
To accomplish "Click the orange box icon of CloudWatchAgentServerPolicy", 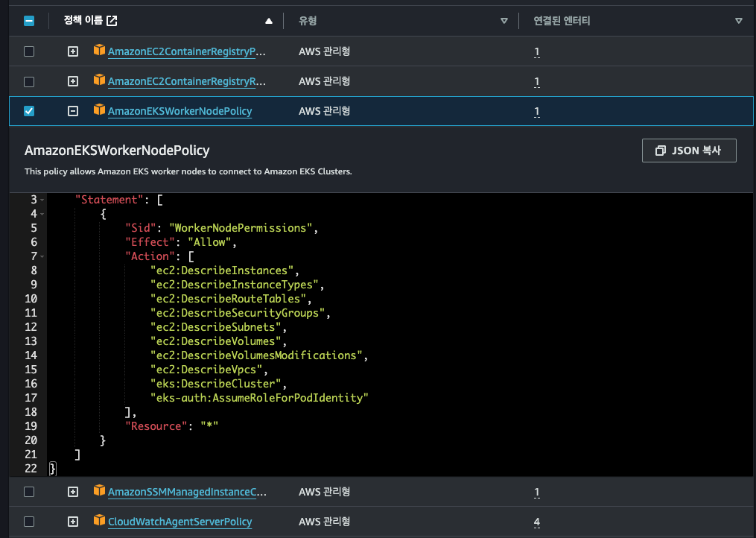I will tap(99, 520).
